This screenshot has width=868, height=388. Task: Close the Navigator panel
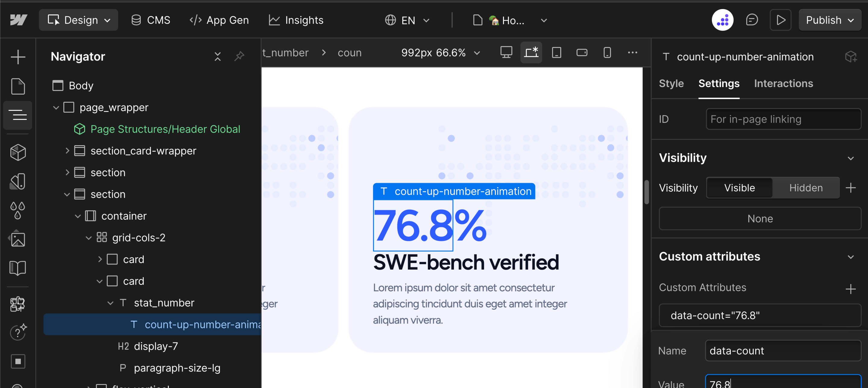[x=218, y=56]
